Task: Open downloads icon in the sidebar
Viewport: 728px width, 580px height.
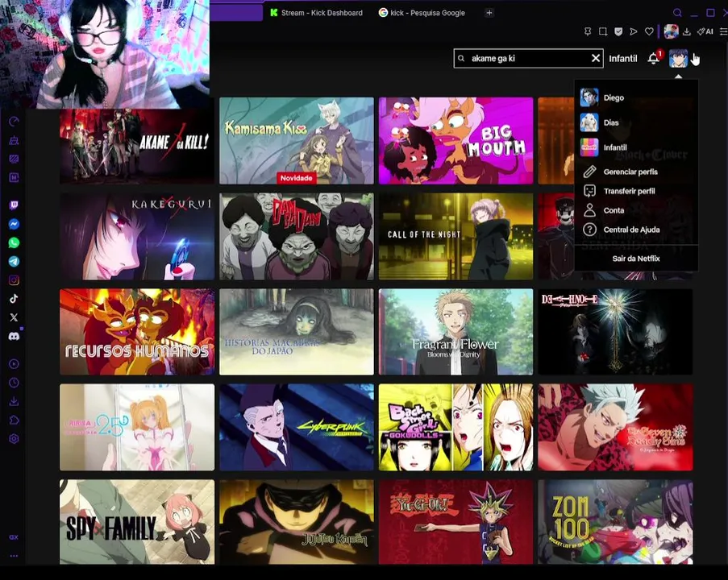Action: point(14,401)
